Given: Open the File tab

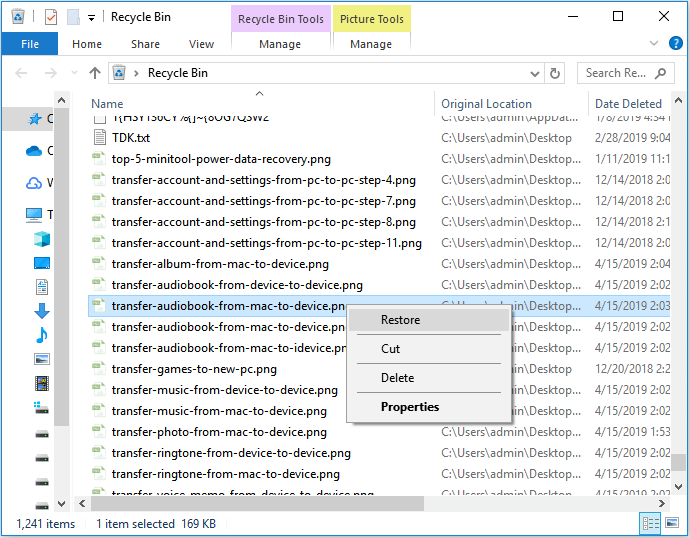Looking at the screenshot, I should (x=30, y=44).
